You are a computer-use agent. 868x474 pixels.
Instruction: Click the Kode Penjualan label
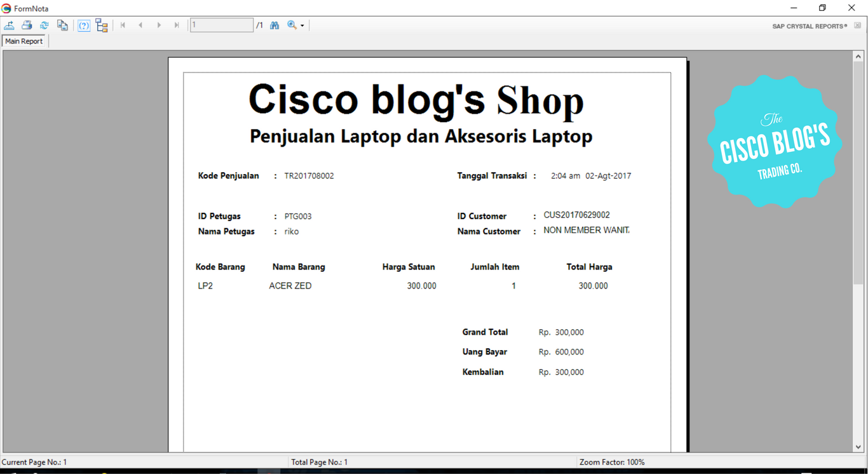228,176
